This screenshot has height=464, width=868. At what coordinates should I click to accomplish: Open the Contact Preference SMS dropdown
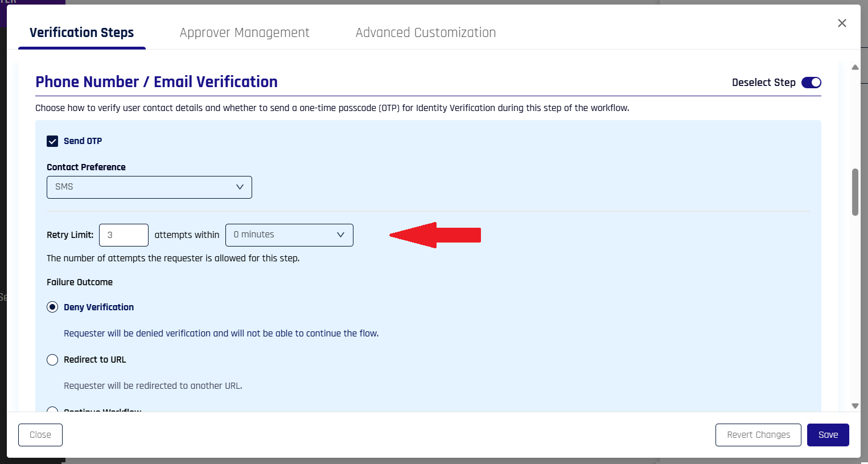(149, 187)
